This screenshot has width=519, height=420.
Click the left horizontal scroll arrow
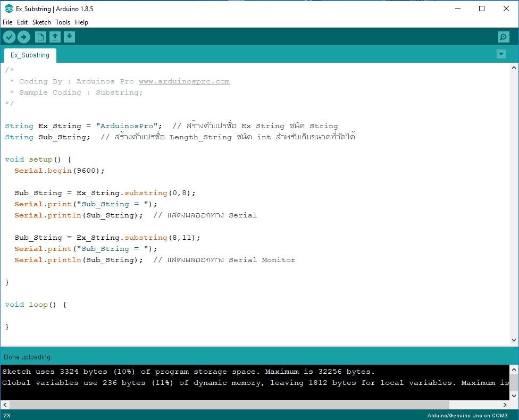pos(4,405)
